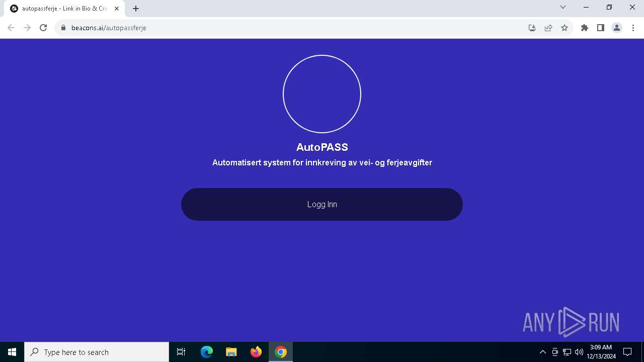Open the volume speaker tray icon
Screen dimensions: 644x362
[579, 352]
